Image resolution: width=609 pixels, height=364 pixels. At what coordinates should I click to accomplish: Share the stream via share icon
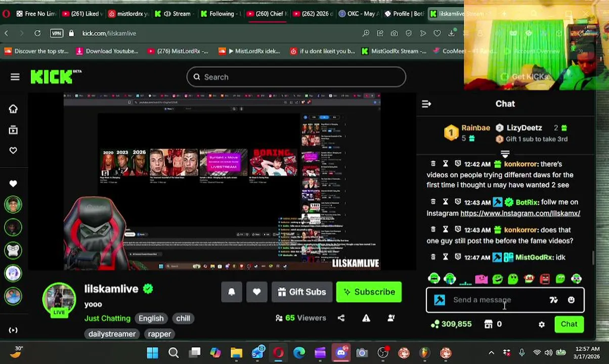[x=341, y=318]
